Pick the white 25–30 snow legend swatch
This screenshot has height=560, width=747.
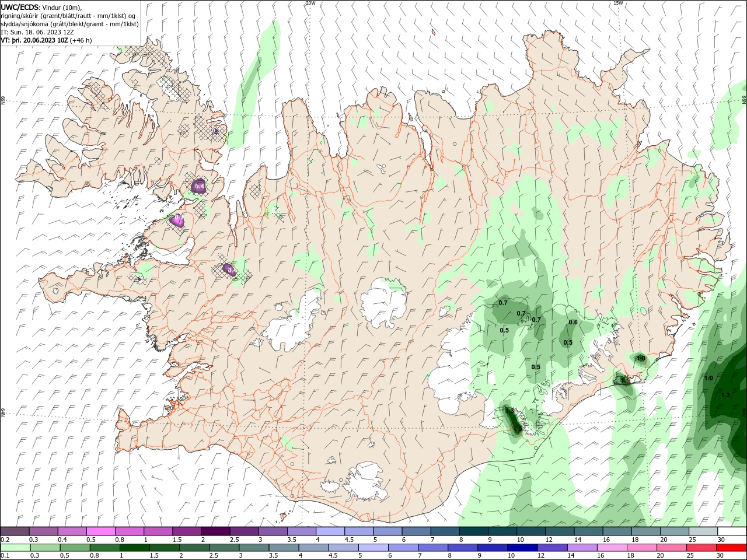(x=731, y=531)
